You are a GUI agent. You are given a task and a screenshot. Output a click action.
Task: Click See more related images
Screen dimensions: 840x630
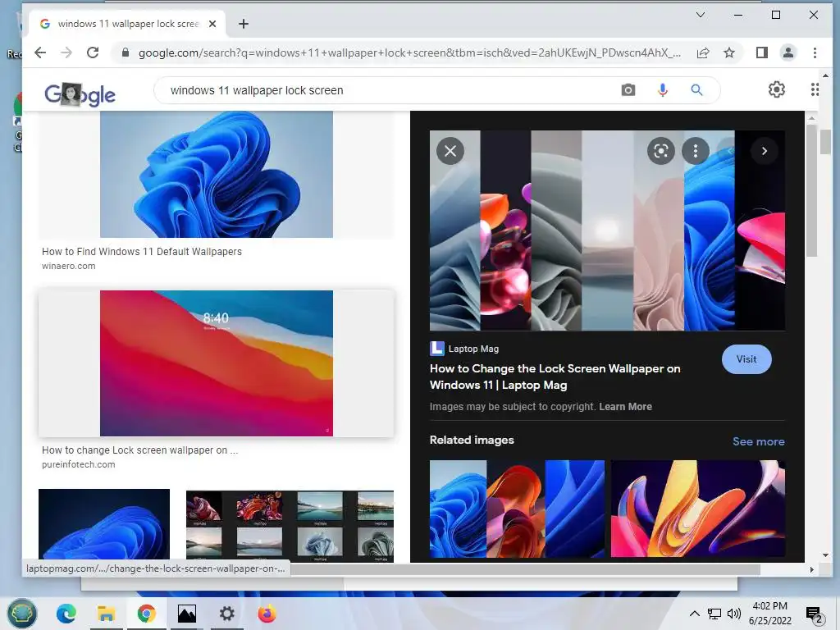click(759, 441)
